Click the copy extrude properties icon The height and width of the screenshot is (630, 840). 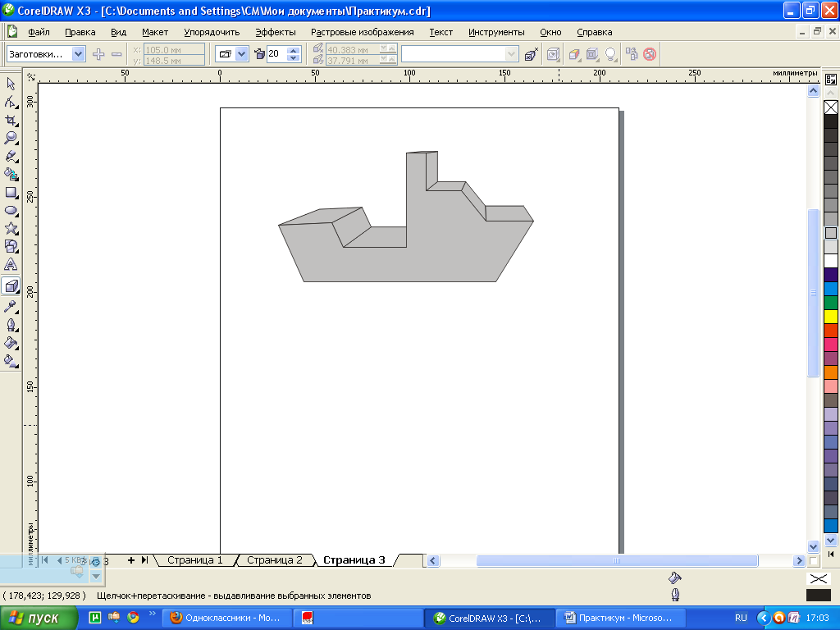632,54
